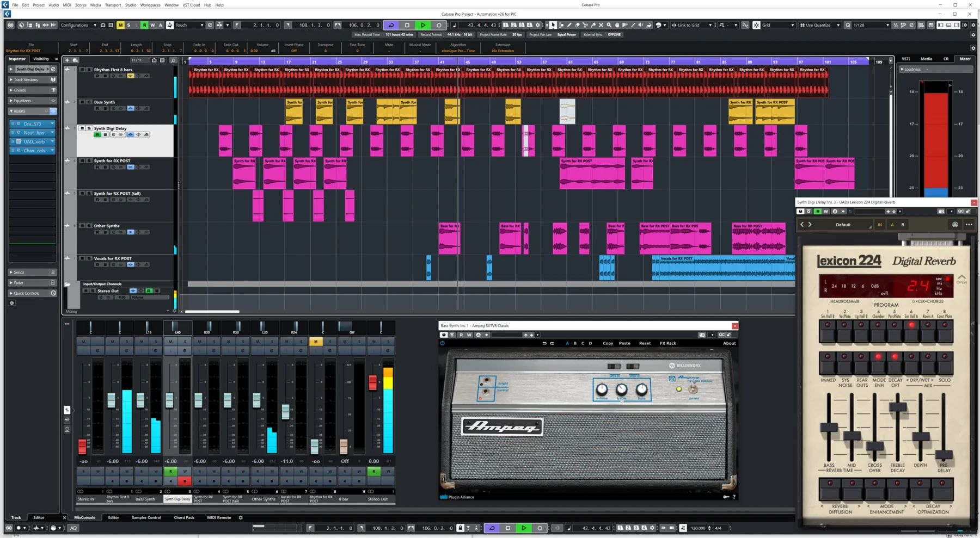980x538 pixels.
Task: Select the Line tool in toolbar
Action: (633, 25)
